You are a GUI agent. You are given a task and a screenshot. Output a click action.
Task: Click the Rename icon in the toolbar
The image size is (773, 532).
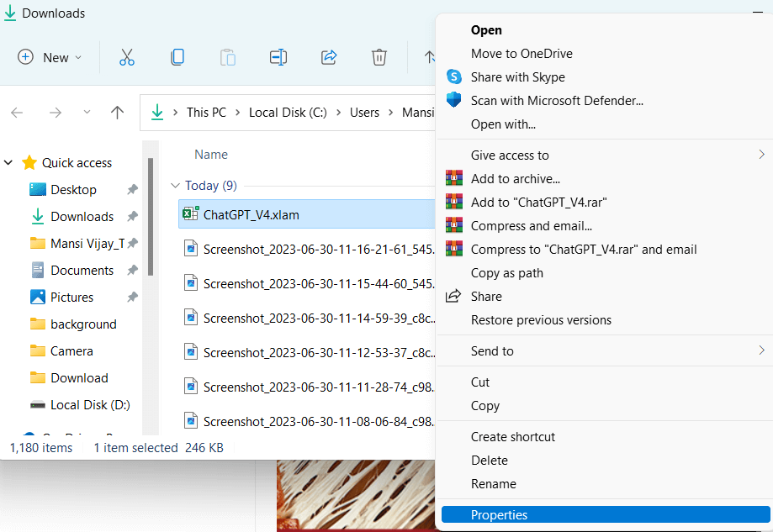click(278, 57)
